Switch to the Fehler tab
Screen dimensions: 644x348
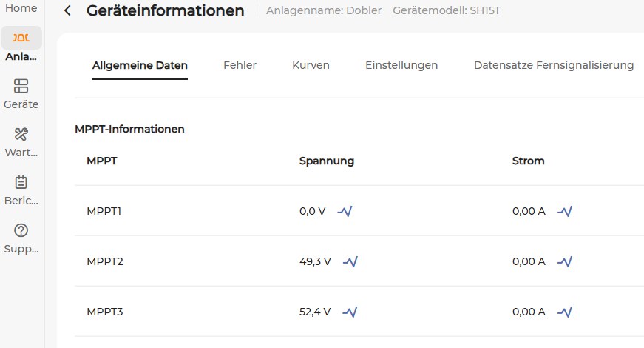coord(240,65)
